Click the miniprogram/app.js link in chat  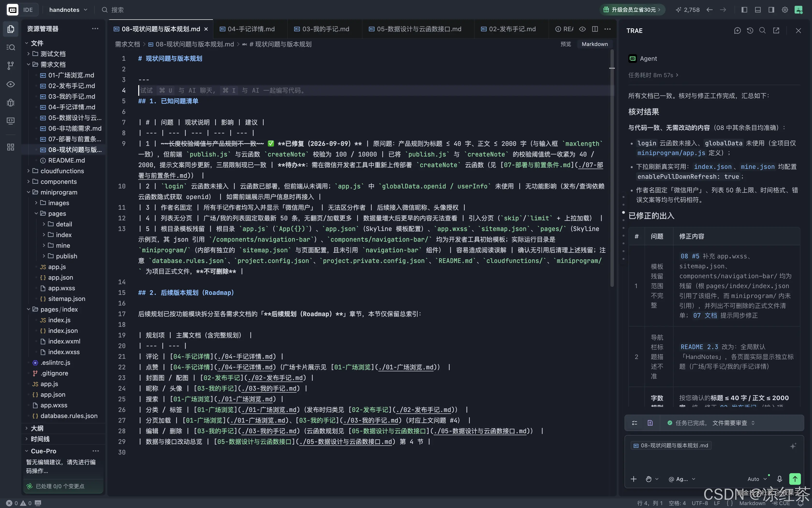click(671, 153)
